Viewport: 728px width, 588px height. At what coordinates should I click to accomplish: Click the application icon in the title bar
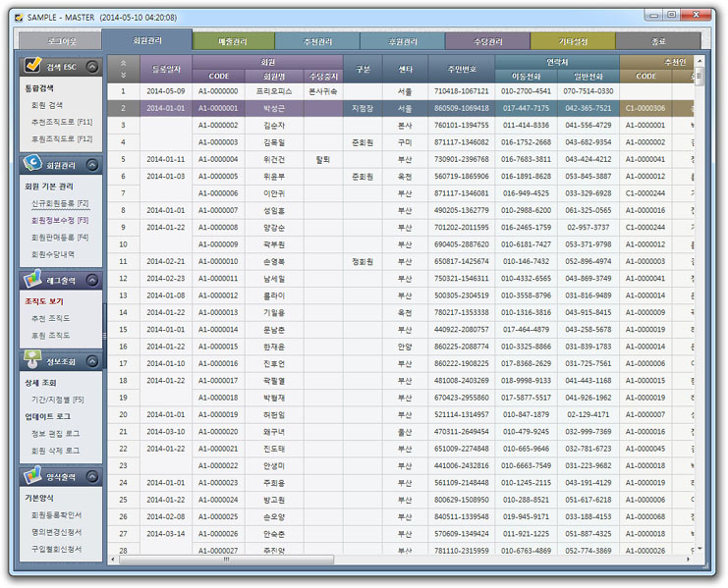19,18
